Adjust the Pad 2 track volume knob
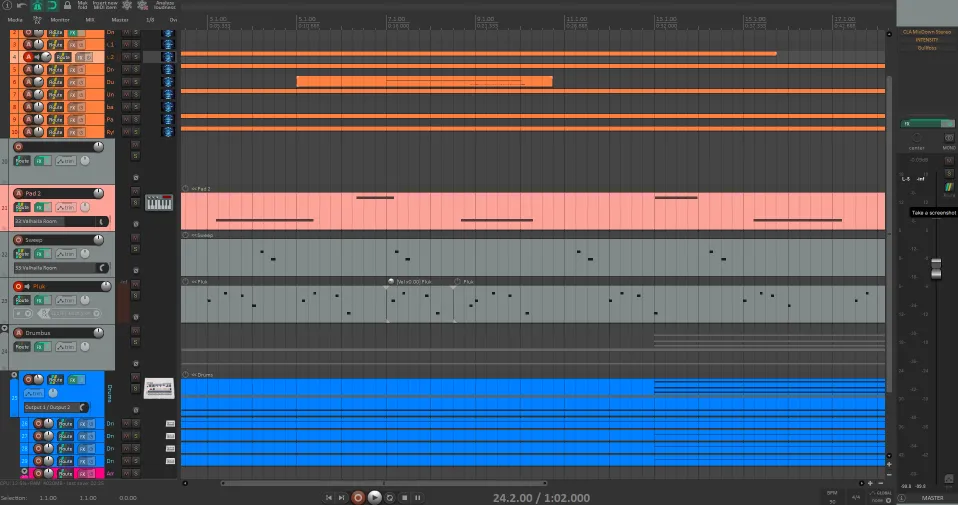 click(98, 193)
